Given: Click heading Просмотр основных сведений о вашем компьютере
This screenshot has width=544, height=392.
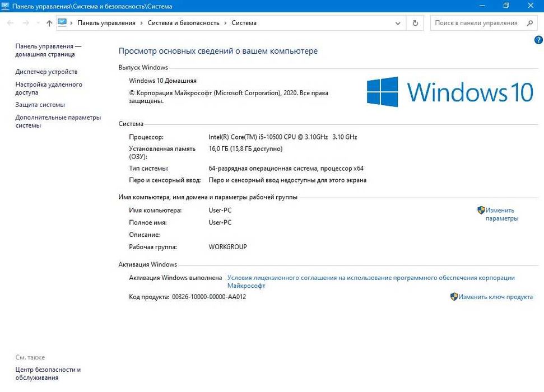Looking at the screenshot, I should 218,51.
